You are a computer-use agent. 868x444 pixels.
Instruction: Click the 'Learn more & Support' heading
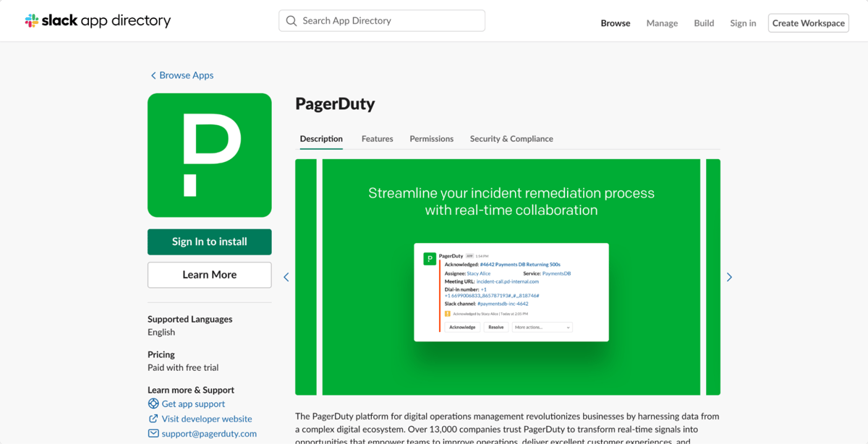(x=191, y=390)
